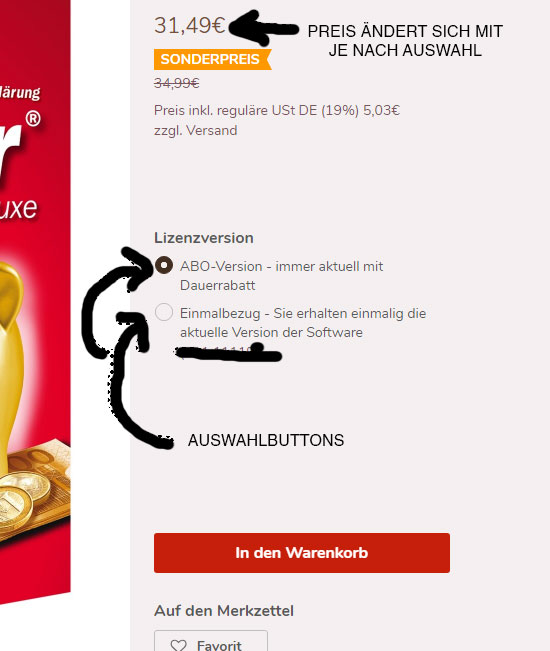Select the ABO-Version radio button

pyautogui.click(x=164, y=265)
